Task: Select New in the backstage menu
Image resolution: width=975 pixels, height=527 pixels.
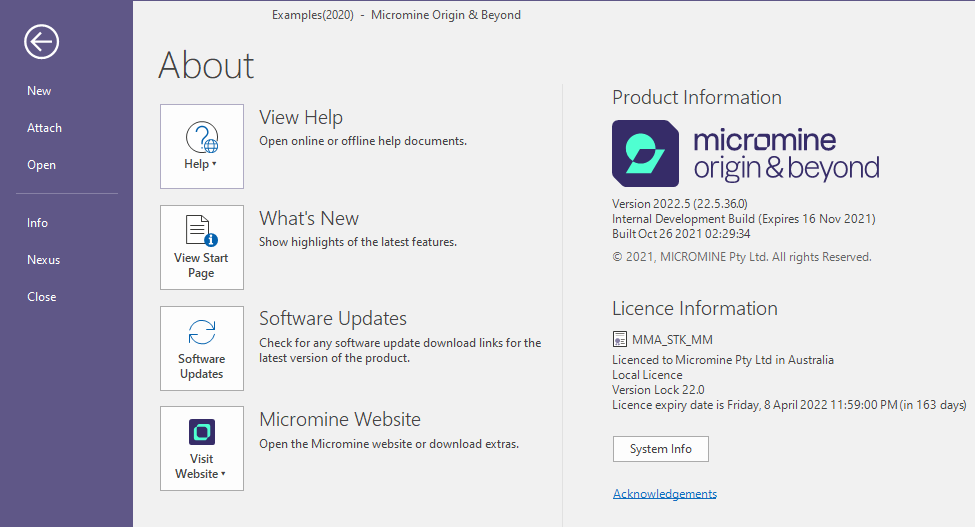Action: coord(39,91)
